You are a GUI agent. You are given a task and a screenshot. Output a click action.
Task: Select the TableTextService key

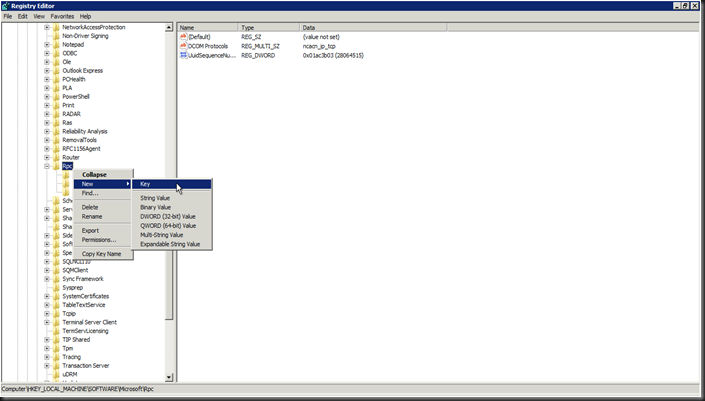coord(84,305)
